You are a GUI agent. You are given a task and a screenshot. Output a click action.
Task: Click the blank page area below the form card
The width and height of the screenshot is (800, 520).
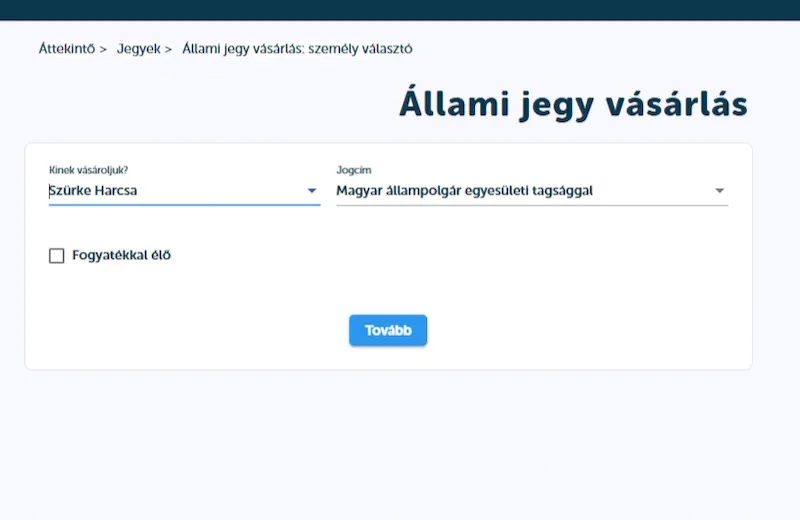pyautogui.click(x=400, y=440)
